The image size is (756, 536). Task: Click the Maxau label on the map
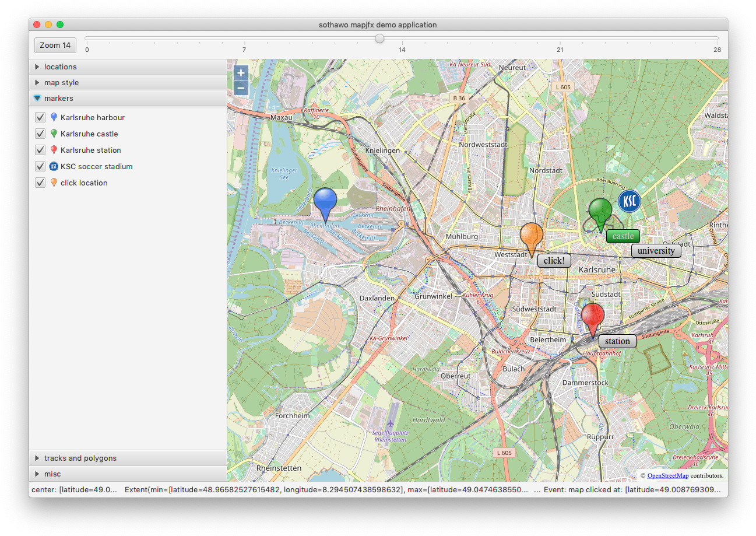click(282, 117)
